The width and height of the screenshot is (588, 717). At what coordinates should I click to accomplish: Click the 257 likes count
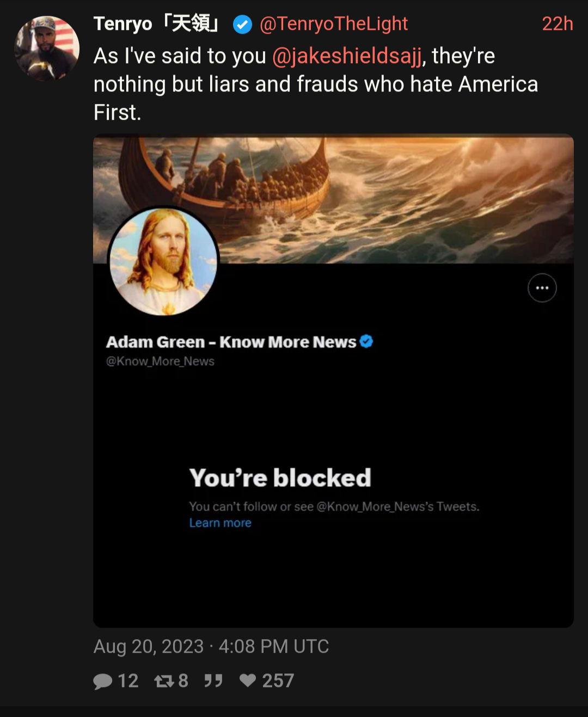point(278,681)
